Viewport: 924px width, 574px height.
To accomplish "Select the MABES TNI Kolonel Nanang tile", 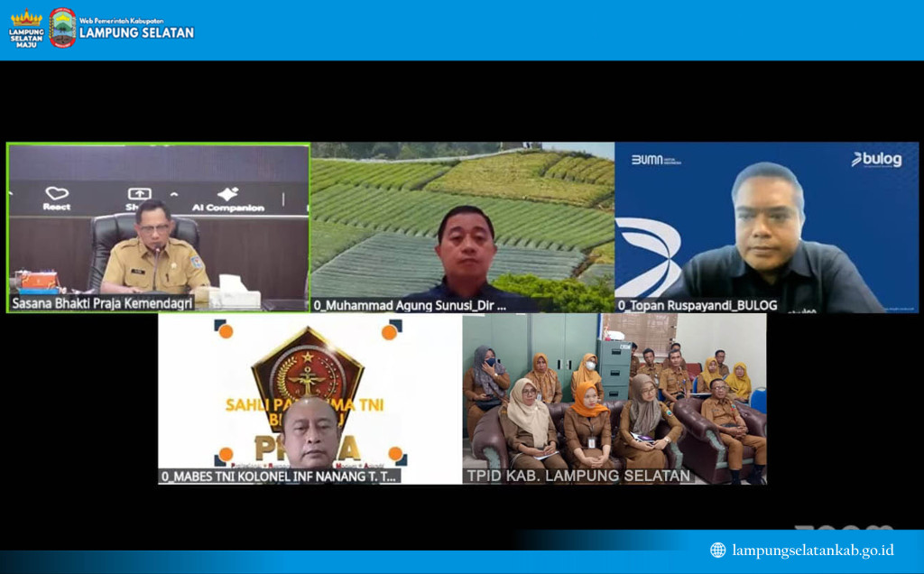I will 310,397.
